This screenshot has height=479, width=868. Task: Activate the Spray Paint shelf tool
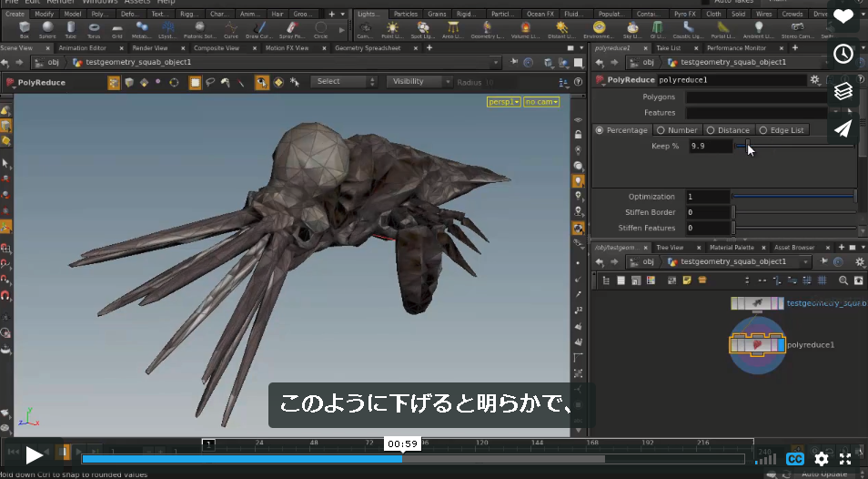tap(292, 29)
